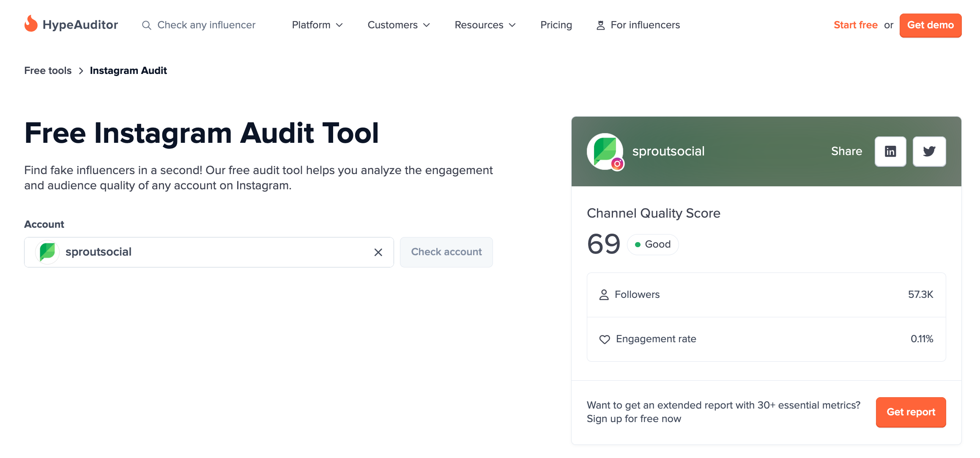The height and width of the screenshot is (458, 980).
Task: Share report via LinkedIn icon
Action: point(890,151)
